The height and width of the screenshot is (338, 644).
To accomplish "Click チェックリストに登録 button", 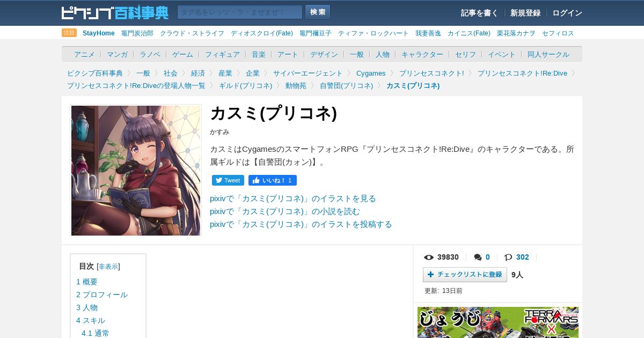I will coord(465,275).
